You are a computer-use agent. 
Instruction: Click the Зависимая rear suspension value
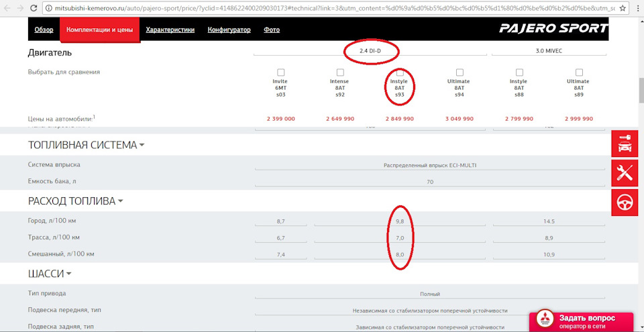coord(430,327)
